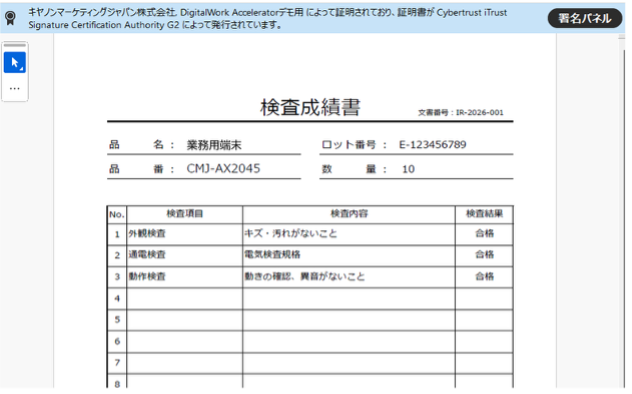Click 合格 result in 外観検査 row
632x394 pixels.
click(484, 234)
